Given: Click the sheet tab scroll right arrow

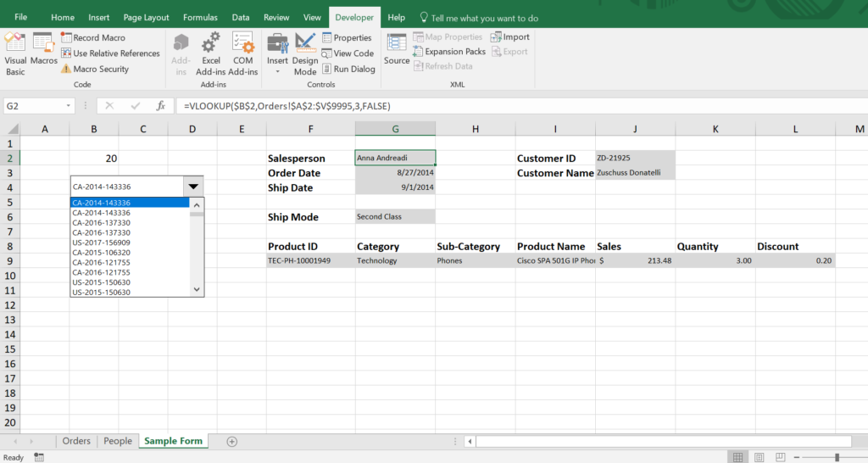Looking at the screenshot, I should [x=31, y=442].
